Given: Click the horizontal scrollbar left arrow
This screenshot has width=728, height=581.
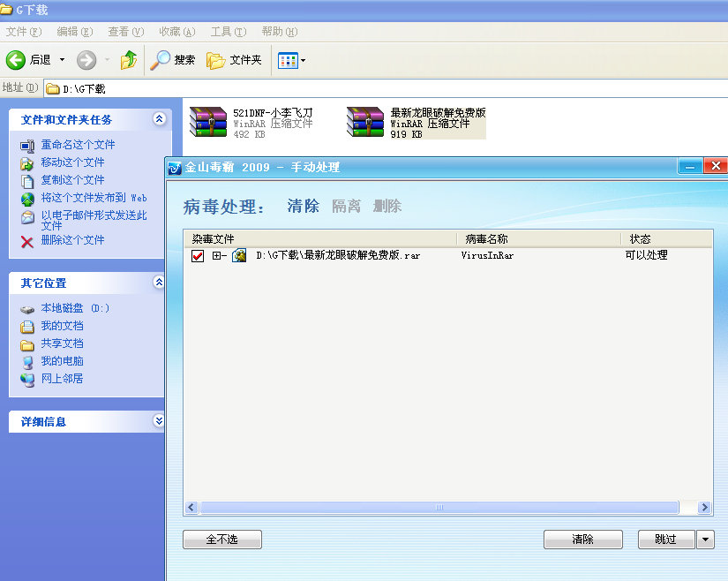Looking at the screenshot, I should [x=191, y=507].
